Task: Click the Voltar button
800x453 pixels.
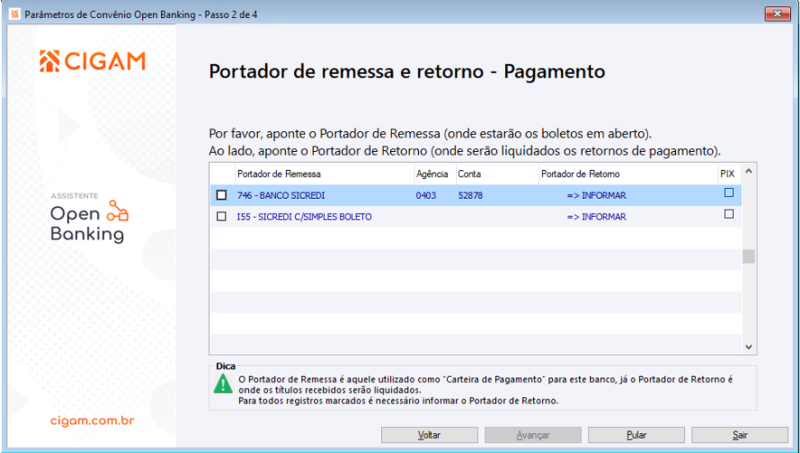Action: click(x=429, y=435)
